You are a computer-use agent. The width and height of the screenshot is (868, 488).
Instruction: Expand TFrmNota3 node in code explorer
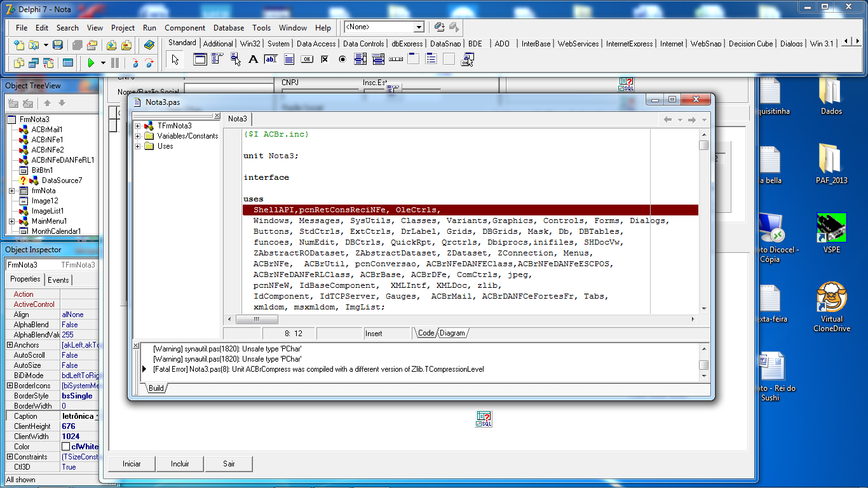coord(138,126)
